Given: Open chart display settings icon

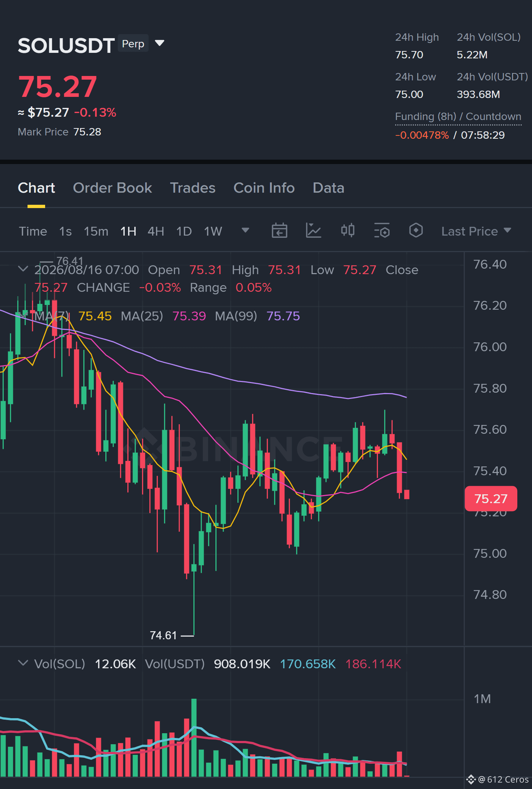Looking at the screenshot, I should [x=382, y=231].
